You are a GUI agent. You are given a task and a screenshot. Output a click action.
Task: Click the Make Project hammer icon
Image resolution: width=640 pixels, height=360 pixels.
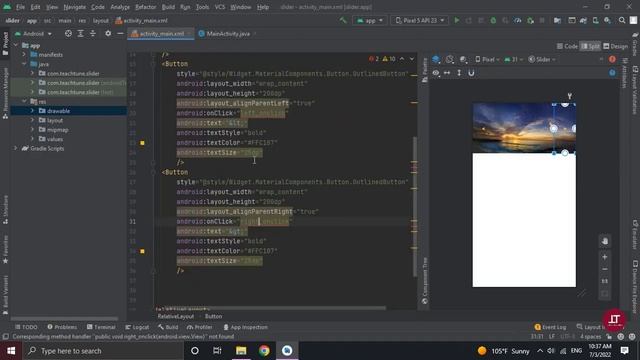pyautogui.click(x=343, y=20)
